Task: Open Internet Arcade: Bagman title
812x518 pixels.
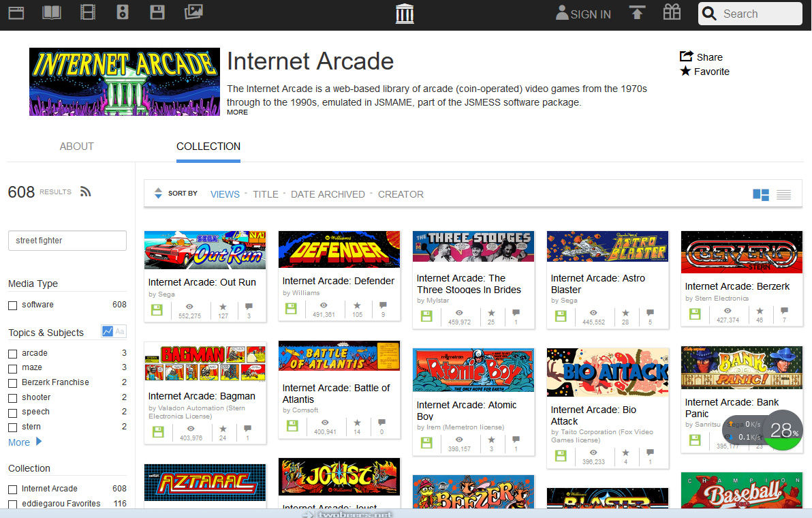Action: click(202, 396)
